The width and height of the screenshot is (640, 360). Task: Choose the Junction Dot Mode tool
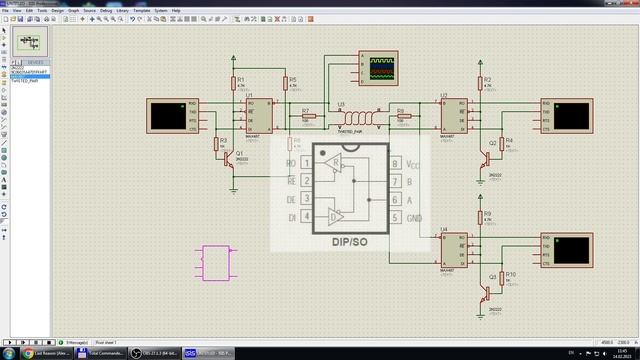point(4,45)
